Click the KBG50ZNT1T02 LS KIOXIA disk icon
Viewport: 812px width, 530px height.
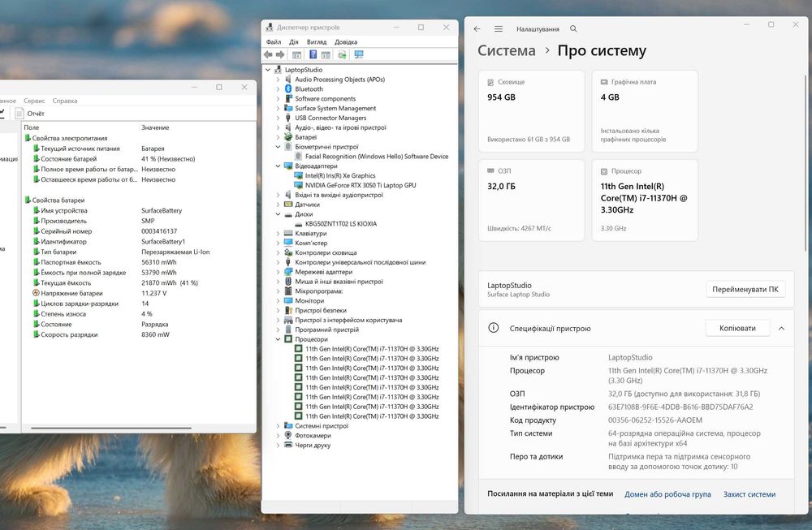[298, 223]
